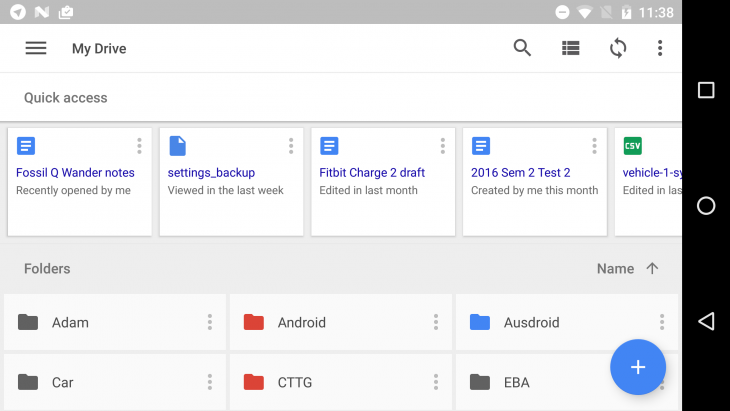The image size is (730, 411).
Task: Tap the Telegram notification icon
Action: (18, 12)
